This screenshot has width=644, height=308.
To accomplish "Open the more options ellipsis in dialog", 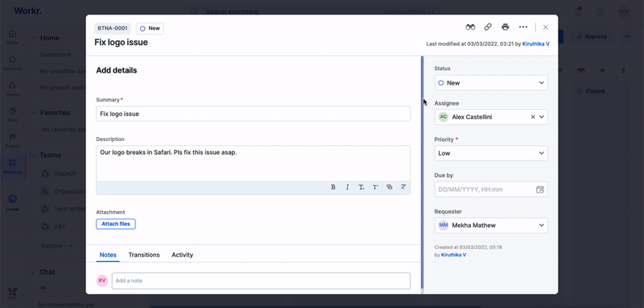I will point(522,27).
